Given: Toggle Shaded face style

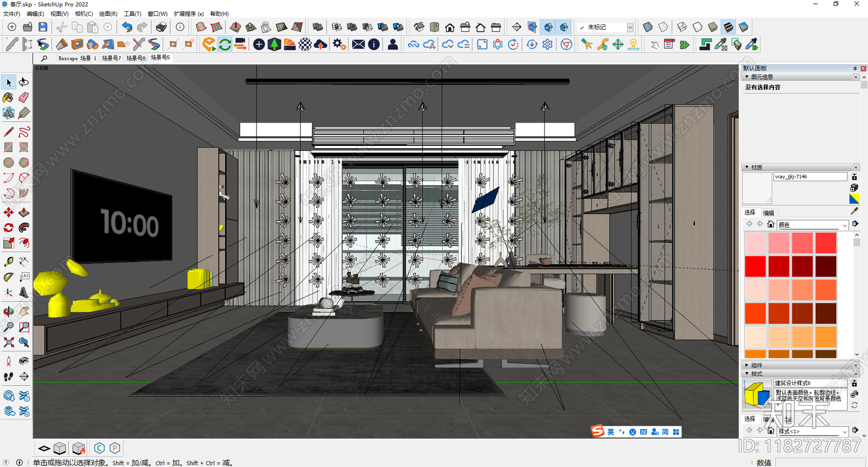Looking at the screenshot, I should coord(713,27).
